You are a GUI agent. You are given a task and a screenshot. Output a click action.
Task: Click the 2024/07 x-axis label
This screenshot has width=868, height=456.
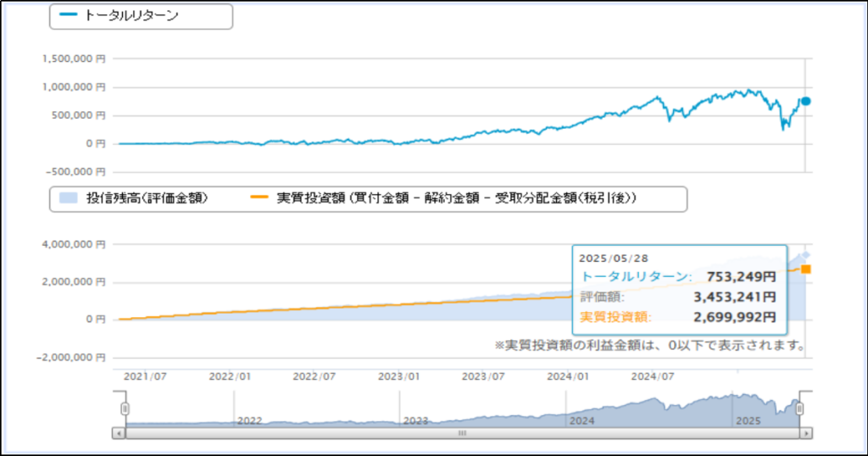[653, 376]
